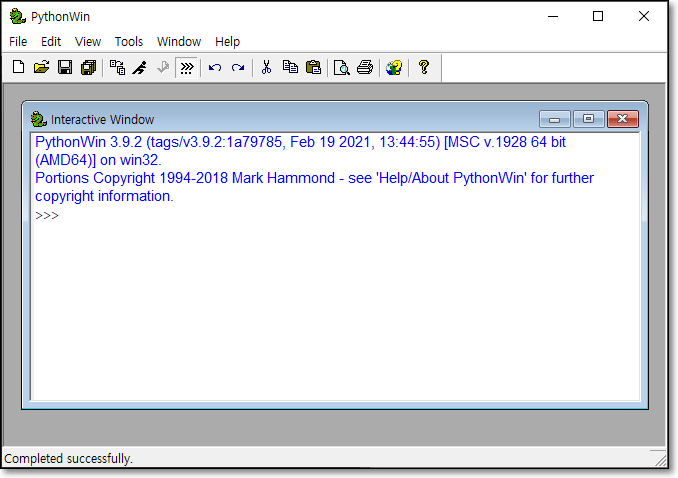Close the main PythonWin window
The height and width of the screenshot is (478, 678).
click(644, 16)
